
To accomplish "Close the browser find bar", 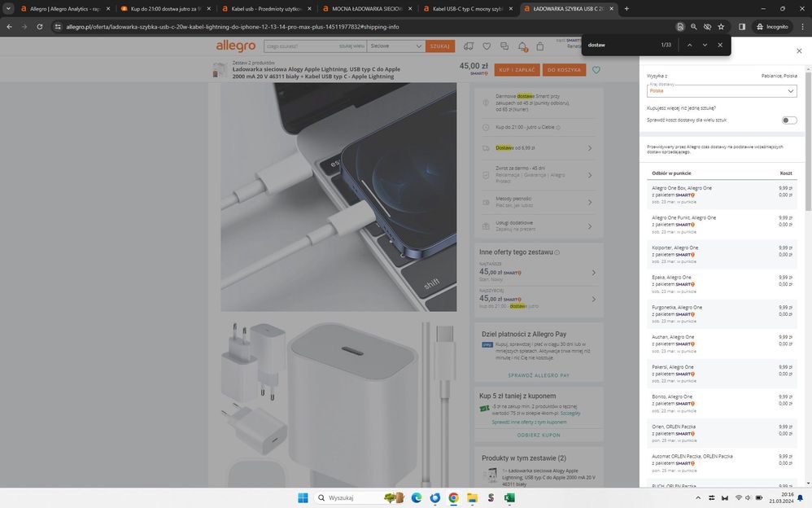I will (720, 45).
